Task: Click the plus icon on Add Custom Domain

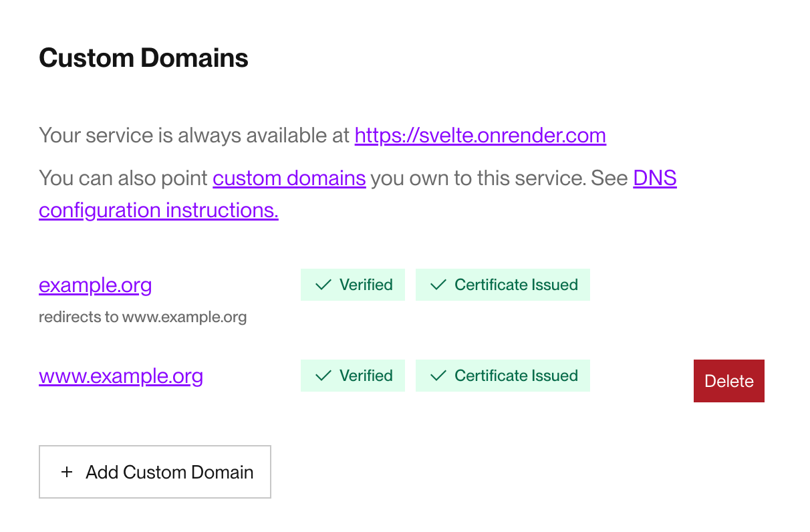Action: click(66, 472)
